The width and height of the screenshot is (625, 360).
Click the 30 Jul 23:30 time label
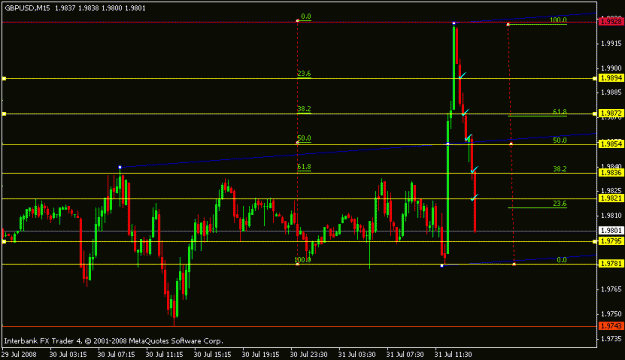pos(309,354)
